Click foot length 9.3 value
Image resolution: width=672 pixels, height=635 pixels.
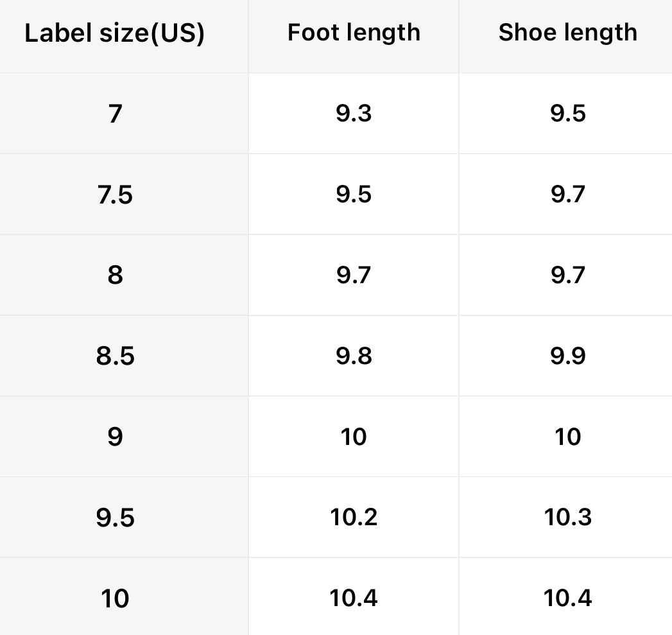point(354,114)
